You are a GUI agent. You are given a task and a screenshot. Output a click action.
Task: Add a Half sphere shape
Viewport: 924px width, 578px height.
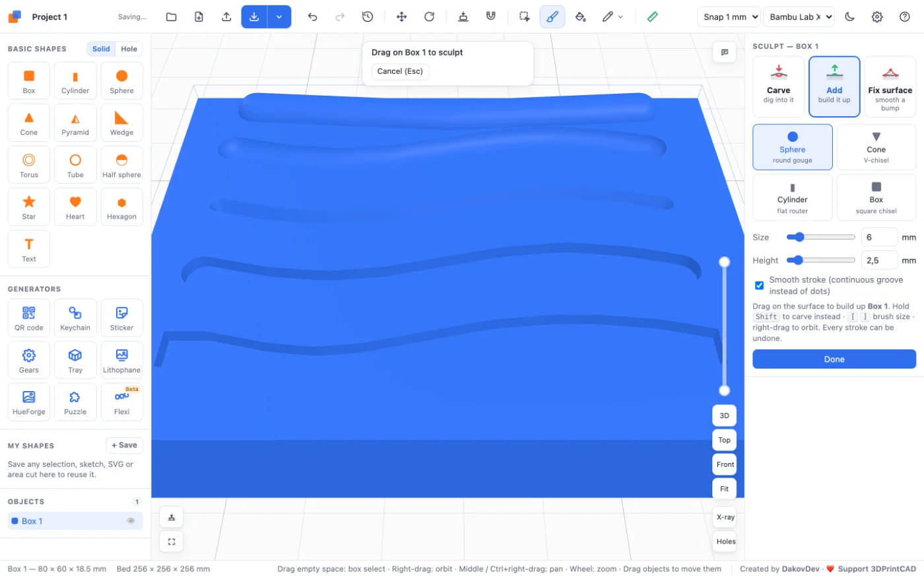click(x=121, y=164)
